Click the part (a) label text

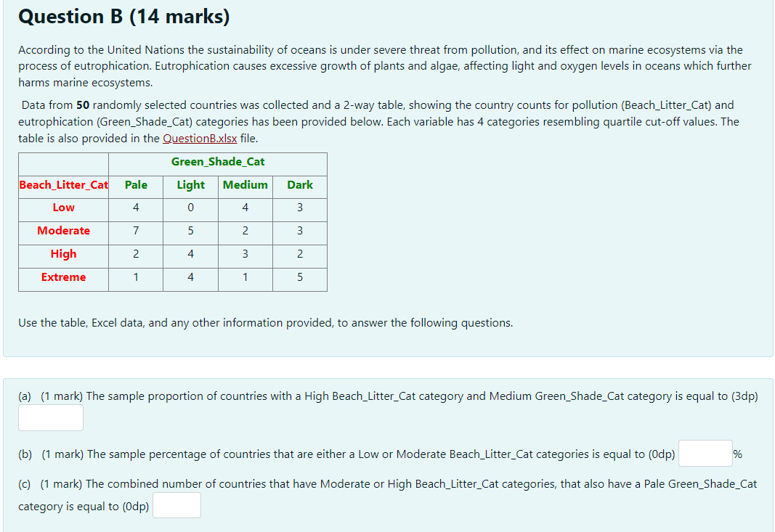pyautogui.click(x=388, y=396)
